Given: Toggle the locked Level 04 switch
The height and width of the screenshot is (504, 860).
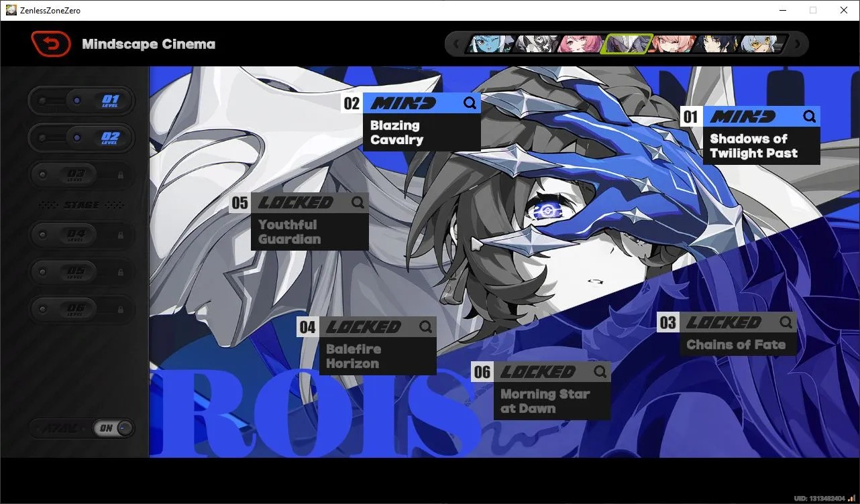Looking at the screenshot, I should point(81,235).
